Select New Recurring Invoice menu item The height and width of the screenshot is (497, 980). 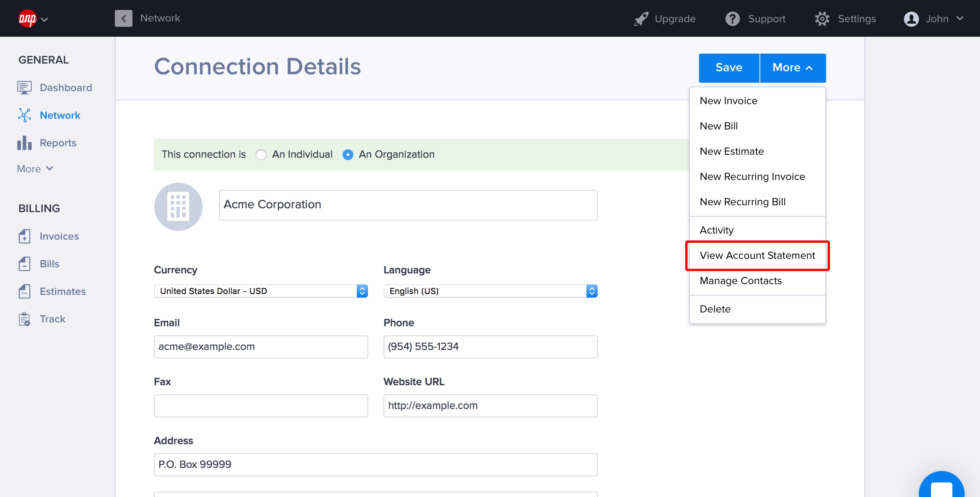pyautogui.click(x=752, y=177)
